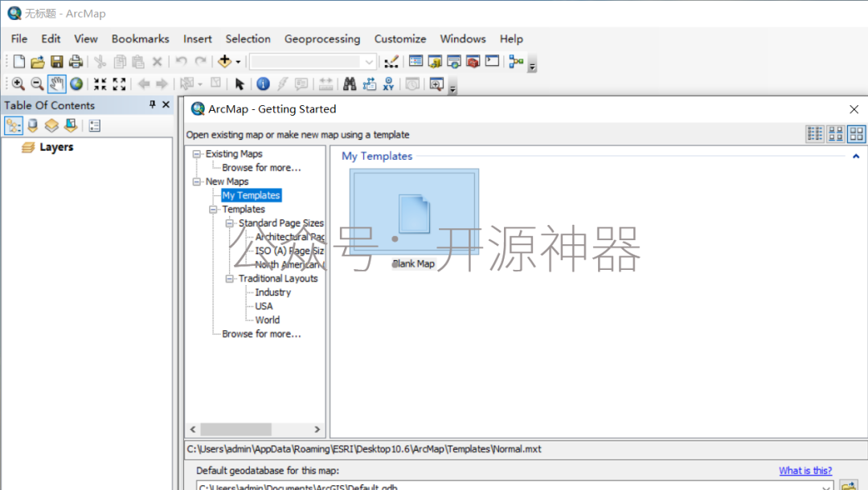Switch templates to medium icons view

pyautogui.click(x=836, y=134)
